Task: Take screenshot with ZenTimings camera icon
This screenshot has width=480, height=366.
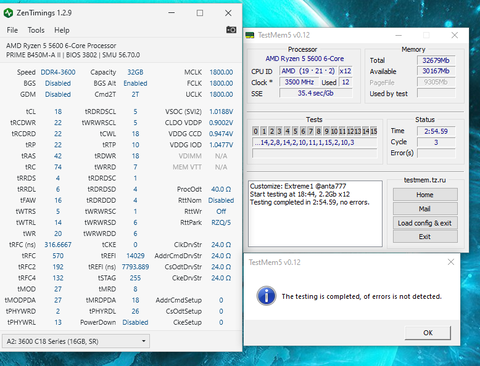Action: click(231, 30)
